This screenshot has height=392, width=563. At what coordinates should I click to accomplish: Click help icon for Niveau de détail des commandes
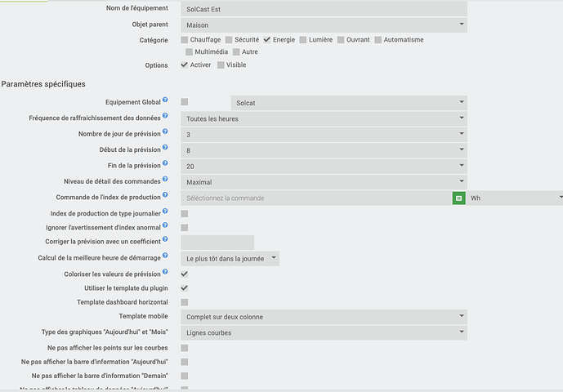click(x=165, y=180)
